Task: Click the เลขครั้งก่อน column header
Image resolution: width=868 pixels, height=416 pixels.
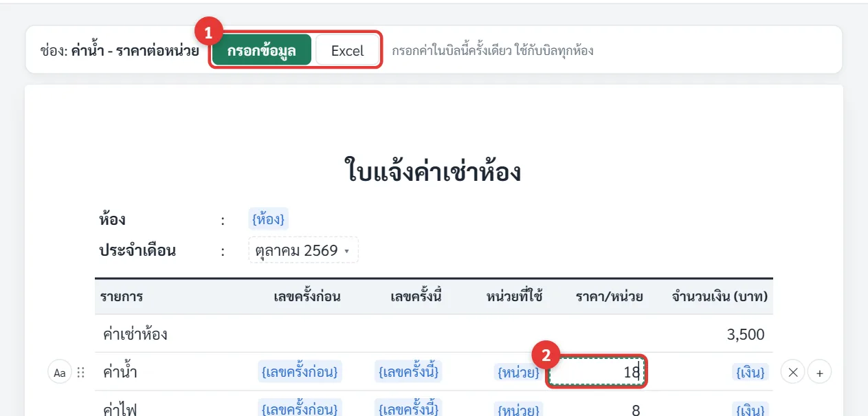Action: point(307,297)
